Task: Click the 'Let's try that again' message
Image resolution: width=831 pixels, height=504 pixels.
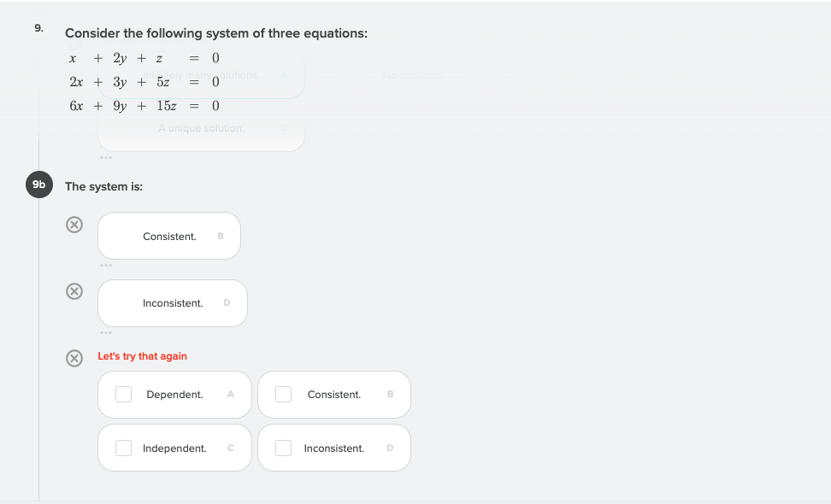Action: click(x=142, y=355)
